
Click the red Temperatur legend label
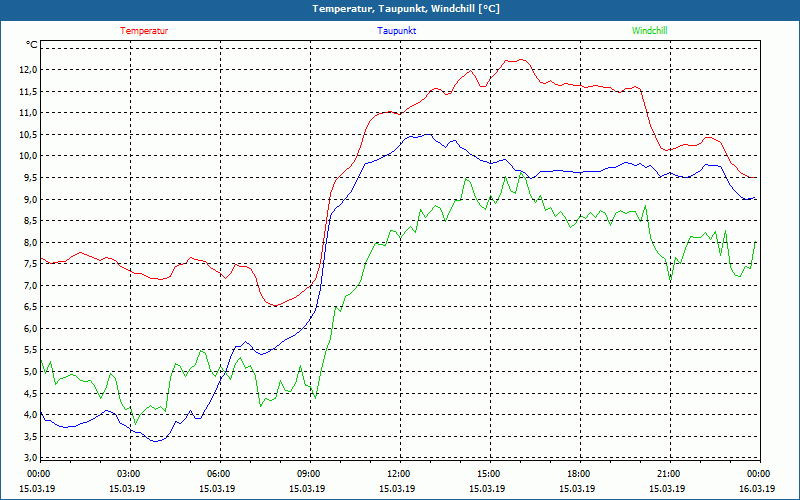[x=144, y=31]
